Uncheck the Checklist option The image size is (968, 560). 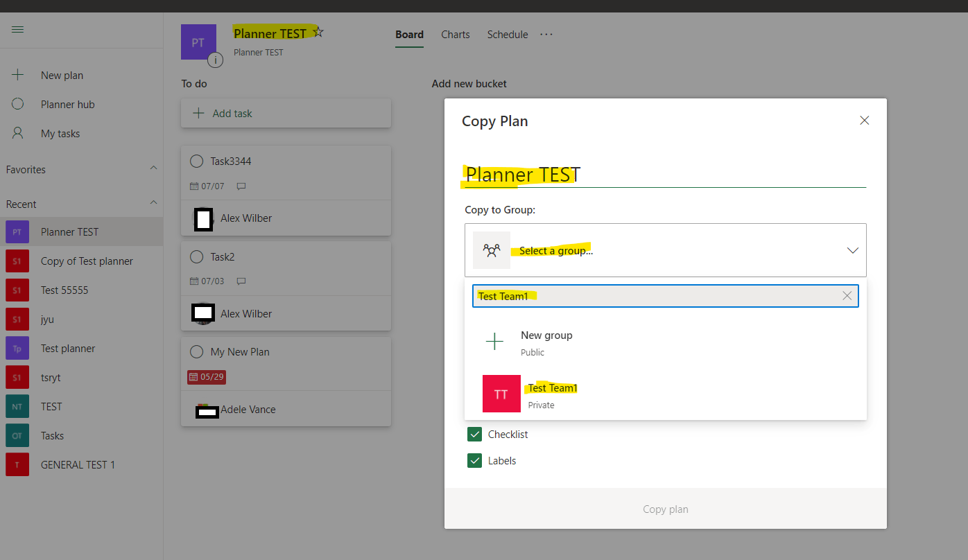tap(474, 435)
